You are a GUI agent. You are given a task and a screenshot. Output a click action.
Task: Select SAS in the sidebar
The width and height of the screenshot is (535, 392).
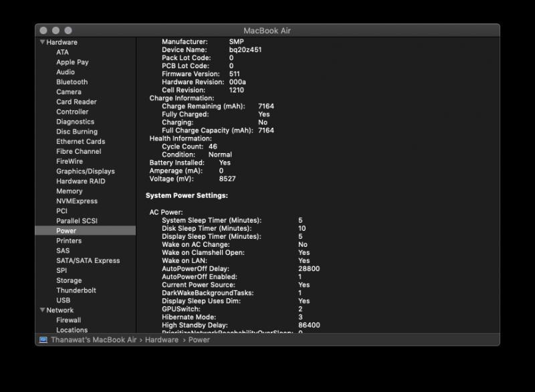63,250
